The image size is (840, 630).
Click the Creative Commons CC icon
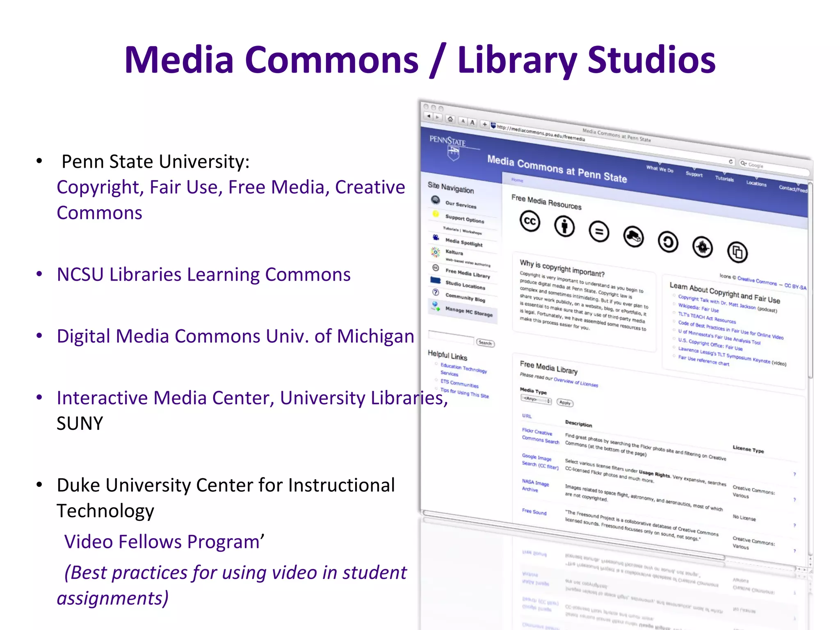pos(530,221)
